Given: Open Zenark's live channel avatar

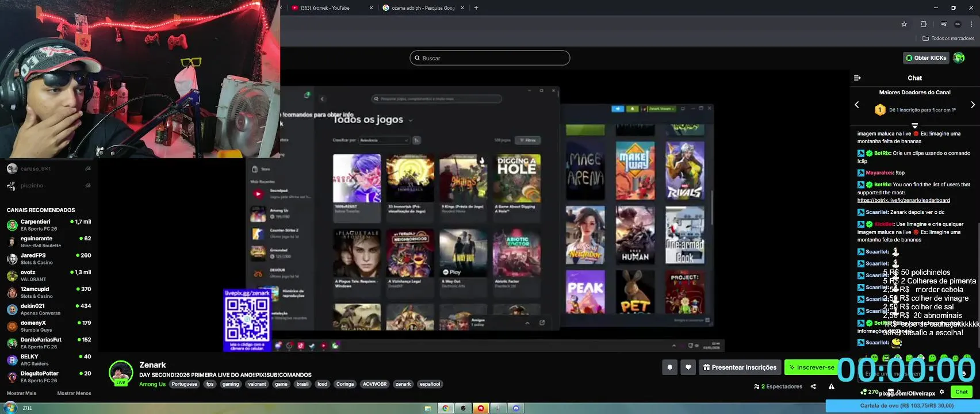Looking at the screenshot, I should pos(121,373).
